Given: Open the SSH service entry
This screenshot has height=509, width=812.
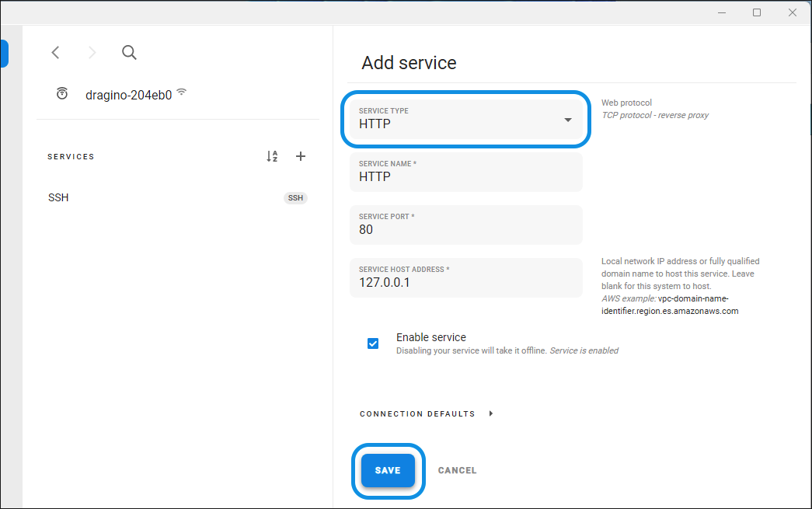Looking at the screenshot, I should (177, 198).
